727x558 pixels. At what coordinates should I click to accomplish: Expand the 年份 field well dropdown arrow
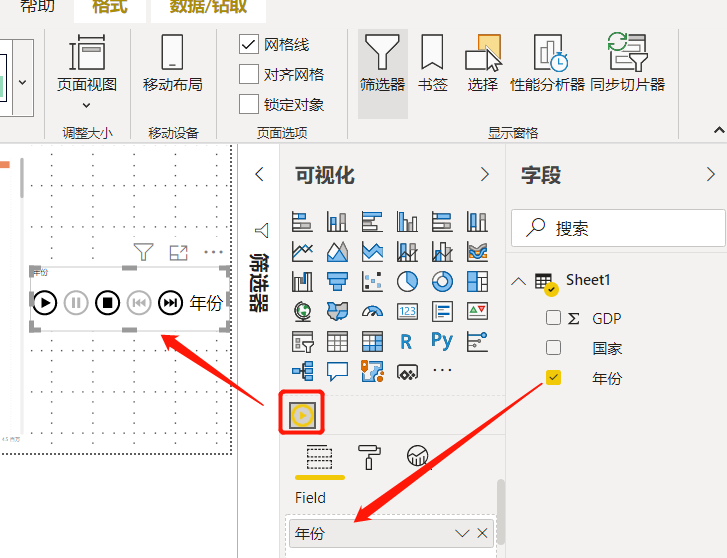(x=462, y=533)
